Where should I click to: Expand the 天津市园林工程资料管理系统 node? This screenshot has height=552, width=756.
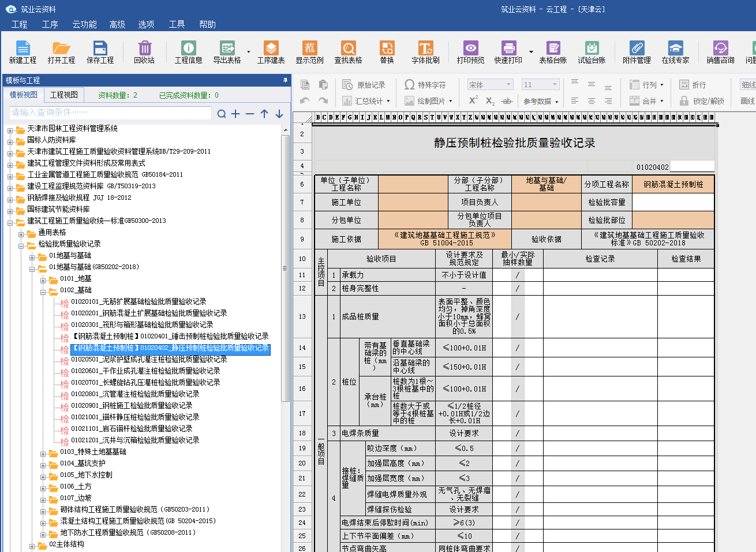tap(10, 130)
